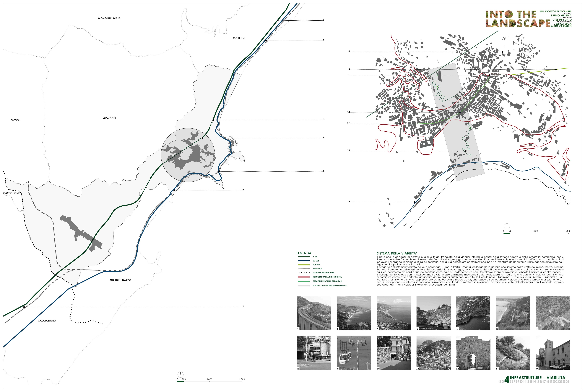Open photo 11 aerial view of the town
The width and height of the screenshot is (585, 392).
pos(433,353)
